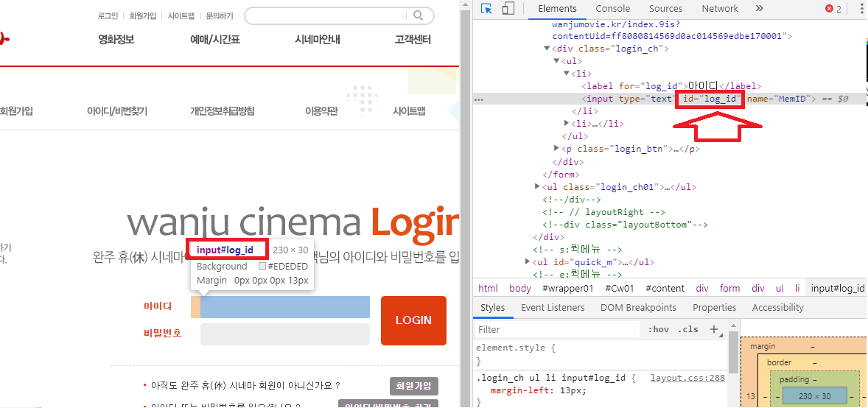This screenshot has width=868, height=408.
Task: Select the input type text DOM line
Action: 699,99
